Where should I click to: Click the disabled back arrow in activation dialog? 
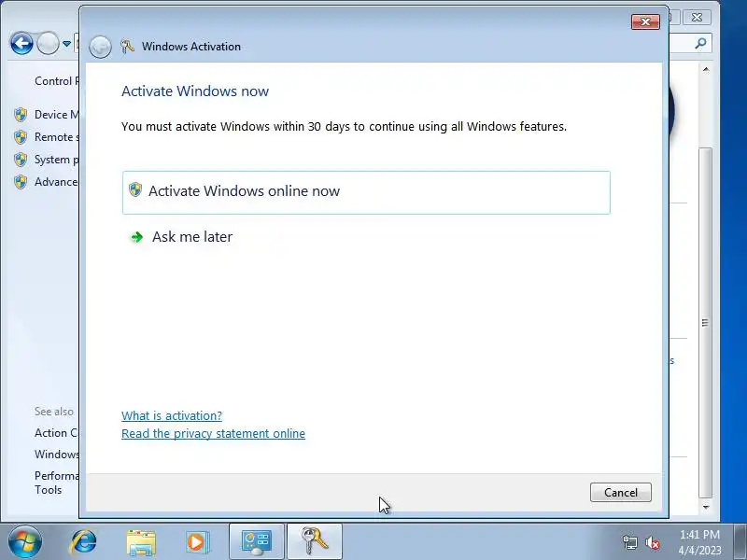100,47
